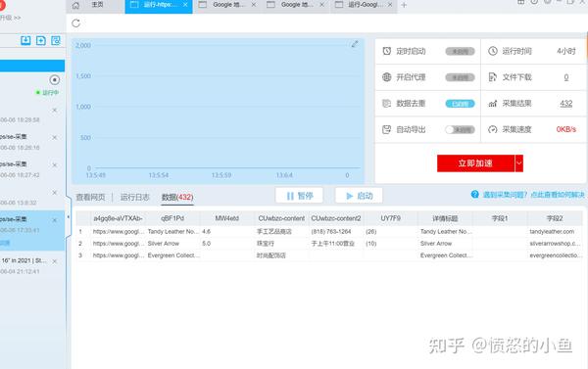Click the circular stop icon above 运行中 status
Screen dimensions: 588x369
tap(55, 80)
